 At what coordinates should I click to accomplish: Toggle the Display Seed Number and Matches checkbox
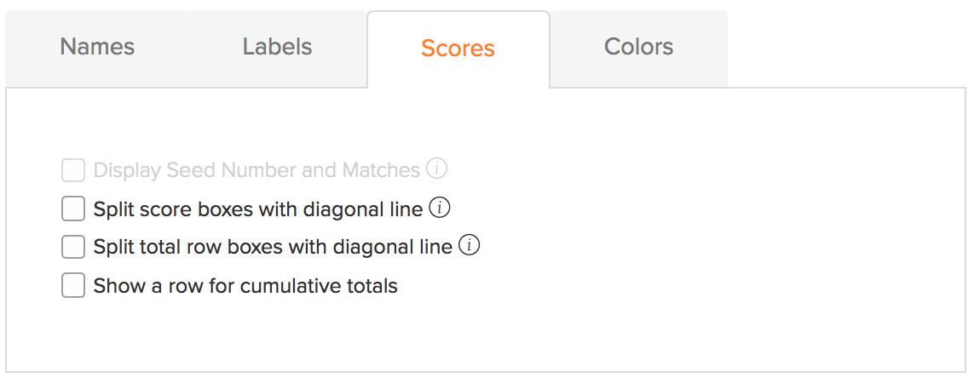point(73,170)
